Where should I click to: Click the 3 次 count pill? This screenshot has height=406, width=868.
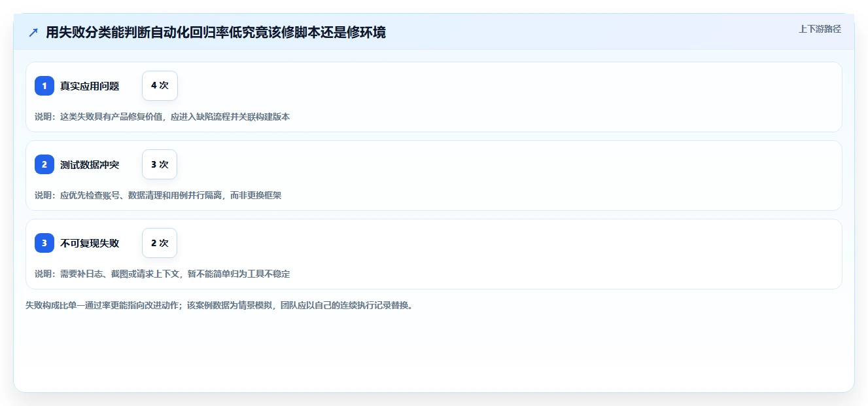coord(160,164)
